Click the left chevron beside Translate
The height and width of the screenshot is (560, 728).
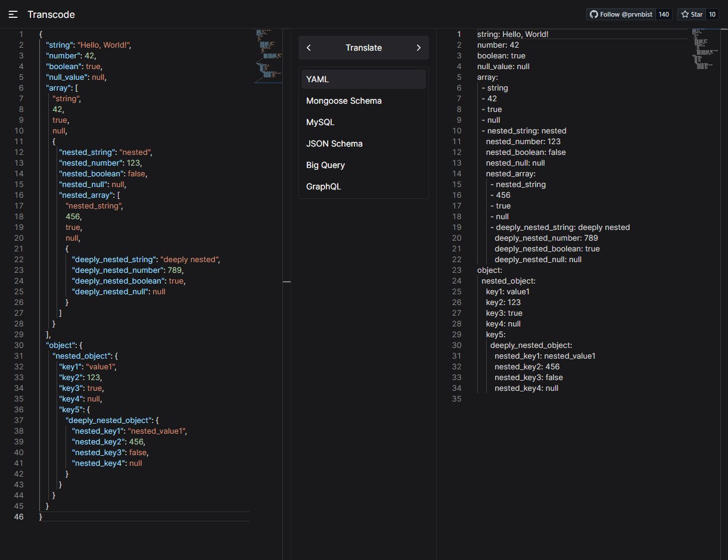coord(309,48)
